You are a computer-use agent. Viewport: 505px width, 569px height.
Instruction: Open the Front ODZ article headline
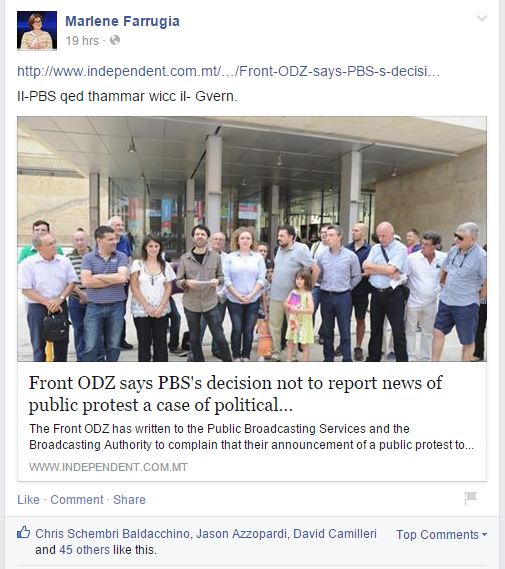(x=235, y=394)
